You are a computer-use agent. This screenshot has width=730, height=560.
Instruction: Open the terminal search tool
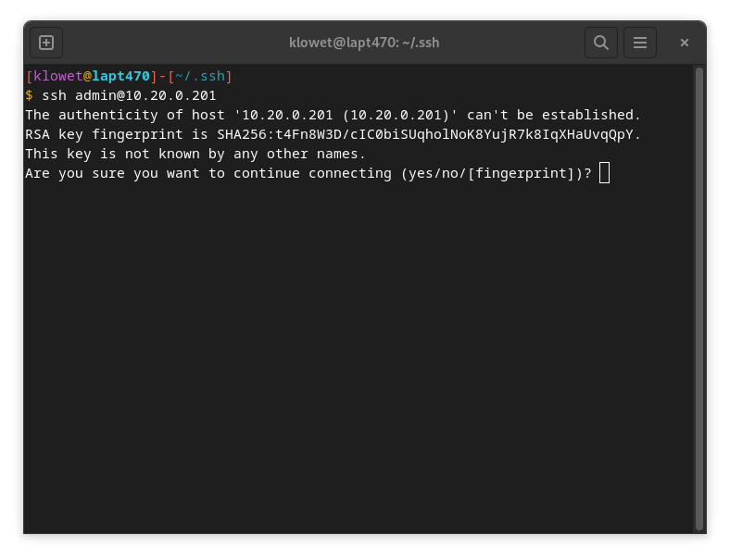600,43
